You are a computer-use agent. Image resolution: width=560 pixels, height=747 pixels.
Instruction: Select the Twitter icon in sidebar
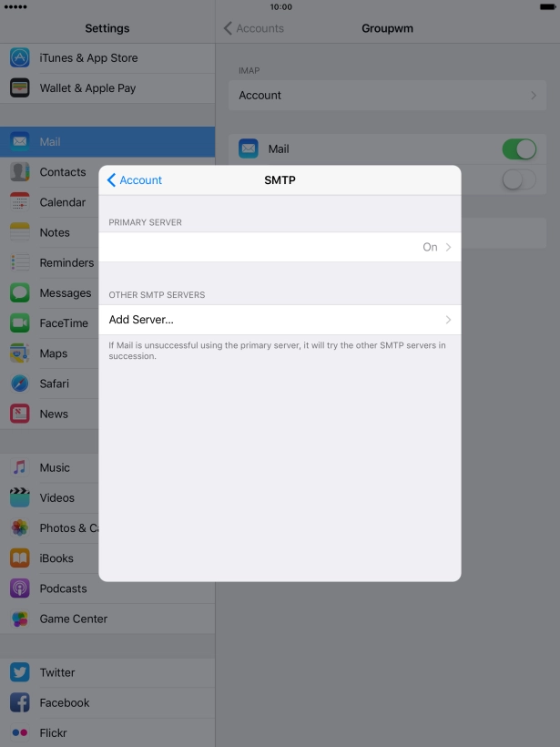tap(20, 672)
